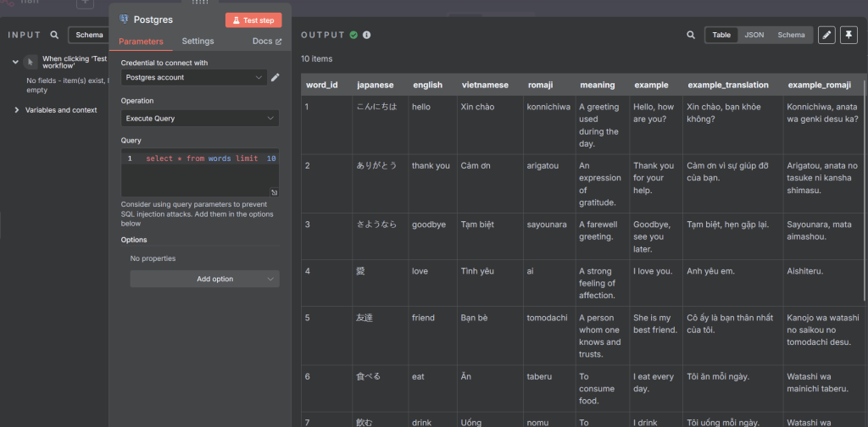Image resolution: width=868 pixels, height=427 pixels.
Task: Click the plus icon in top bar
Action: 85,3
